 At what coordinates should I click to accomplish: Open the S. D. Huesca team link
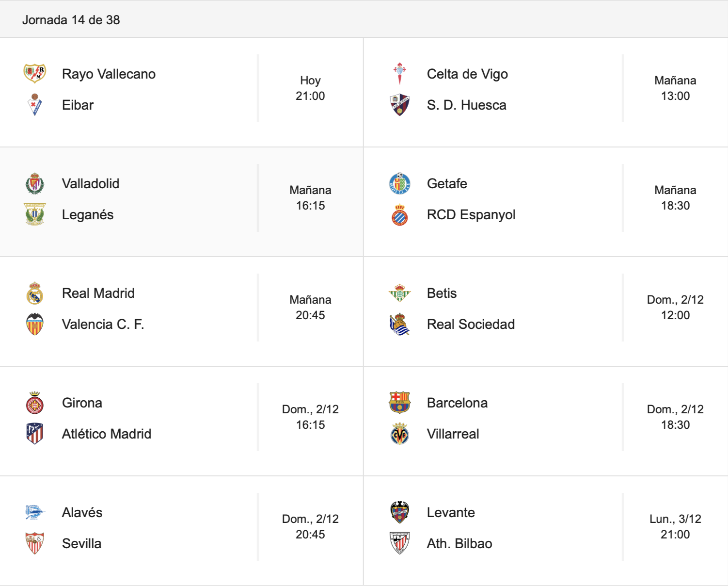[x=466, y=105]
